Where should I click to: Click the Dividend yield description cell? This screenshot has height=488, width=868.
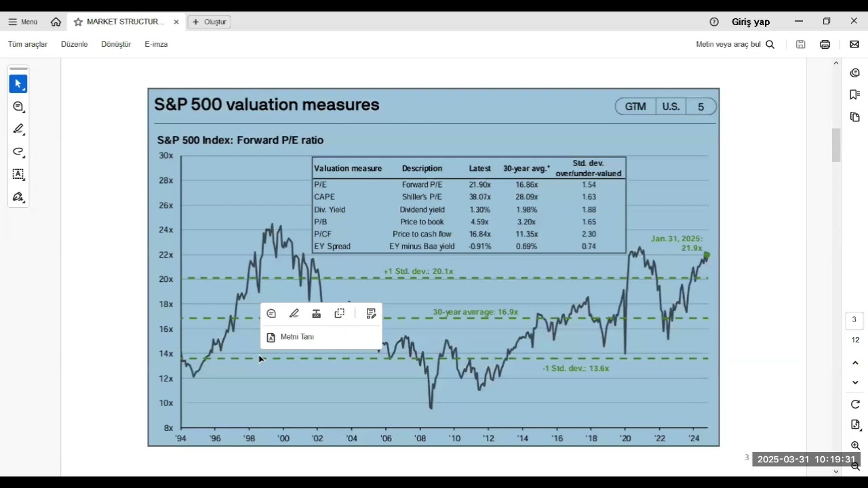click(x=422, y=210)
